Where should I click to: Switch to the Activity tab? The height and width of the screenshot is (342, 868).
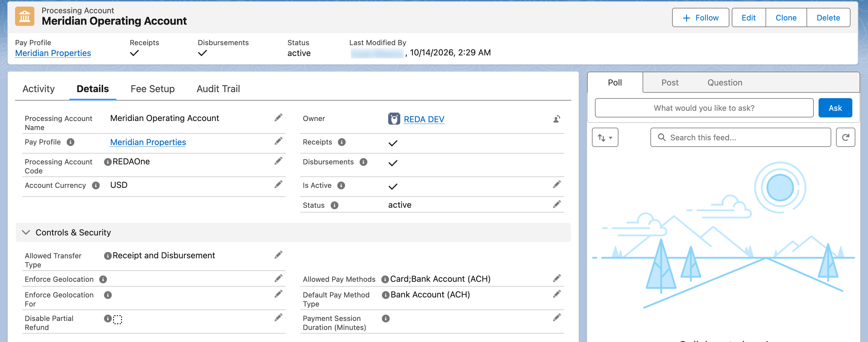click(x=38, y=89)
